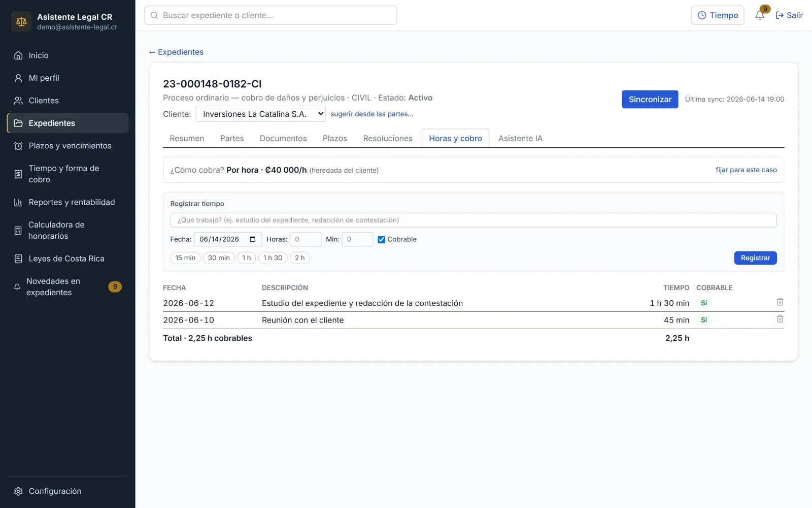Open Reportes y rentabilidad in sidebar

click(67, 202)
